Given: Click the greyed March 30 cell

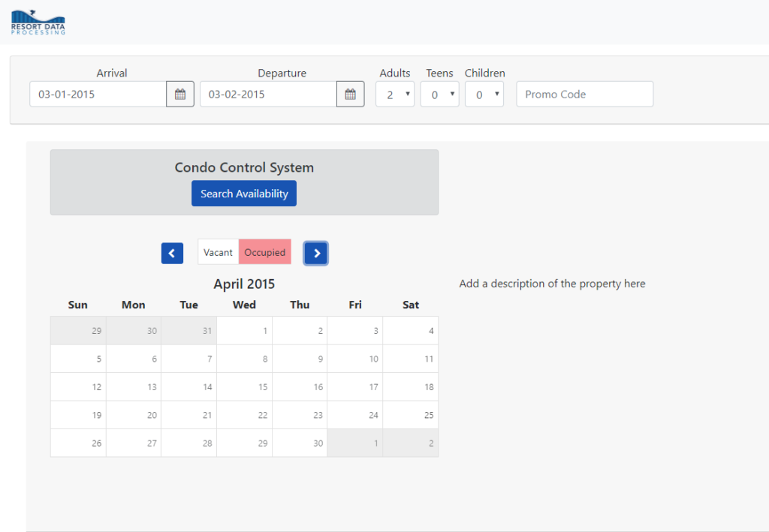Looking at the screenshot, I should pos(134,331).
